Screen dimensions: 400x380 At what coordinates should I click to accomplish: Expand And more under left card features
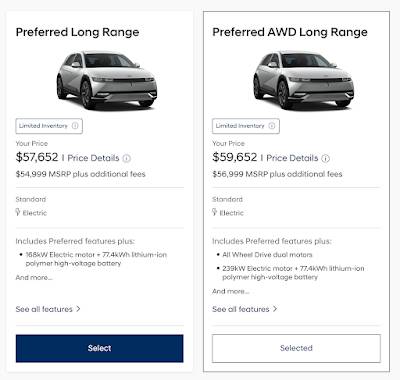click(x=34, y=277)
